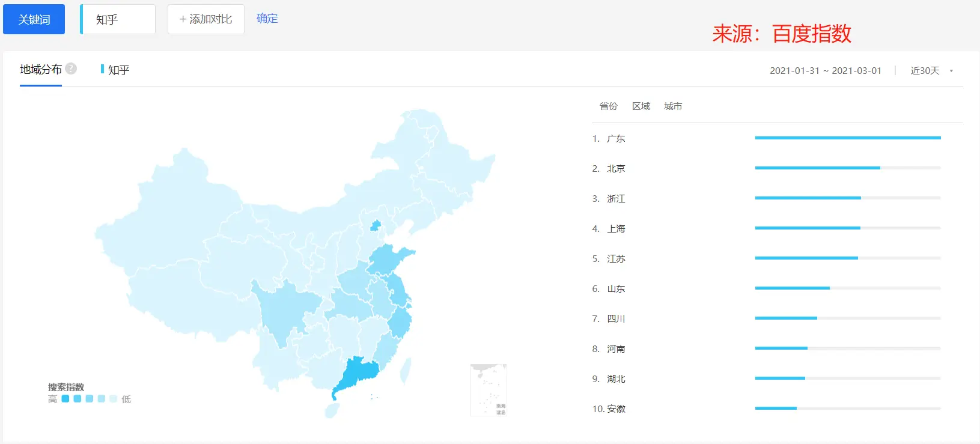Switch to the 区域 tab
Viewport: 980px width, 444px height.
[x=641, y=106]
